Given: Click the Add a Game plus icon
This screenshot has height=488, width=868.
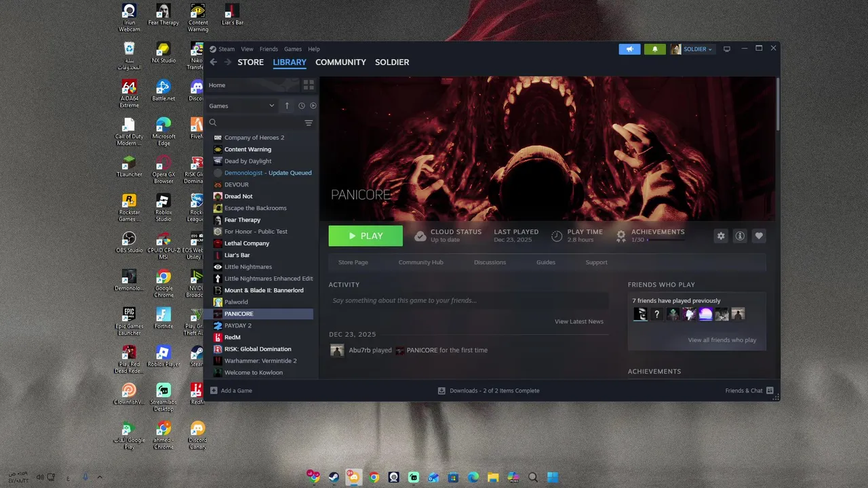Looking at the screenshot, I should (x=214, y=390).
